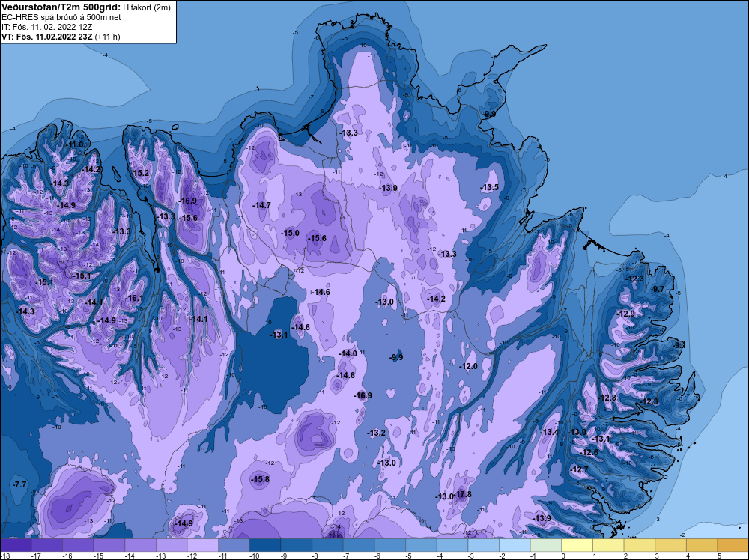
Task: Select the light blue legend swatch between -3 and -2
Action: [x=483, y=545]
